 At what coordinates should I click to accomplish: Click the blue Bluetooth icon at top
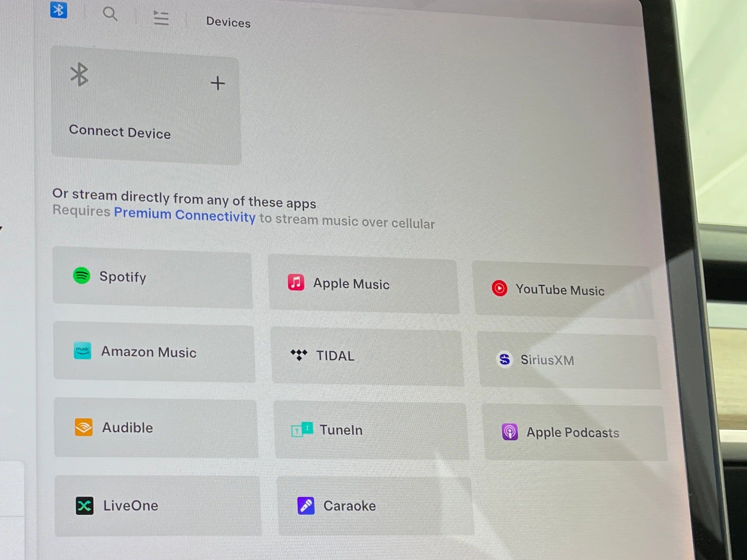coord(59,10)
